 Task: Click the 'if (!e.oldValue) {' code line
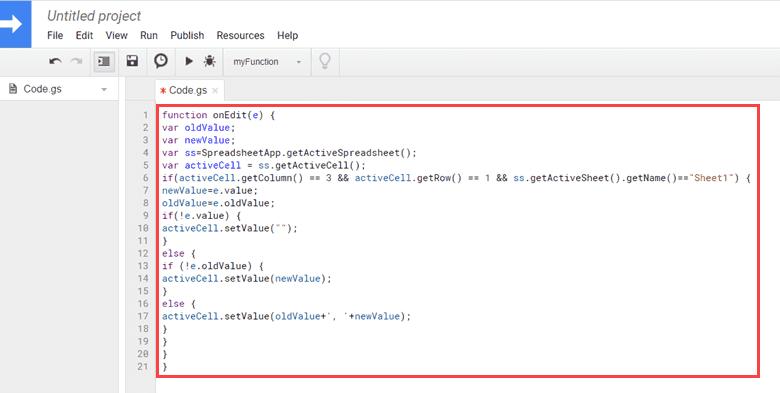click(x=213, y=266)
